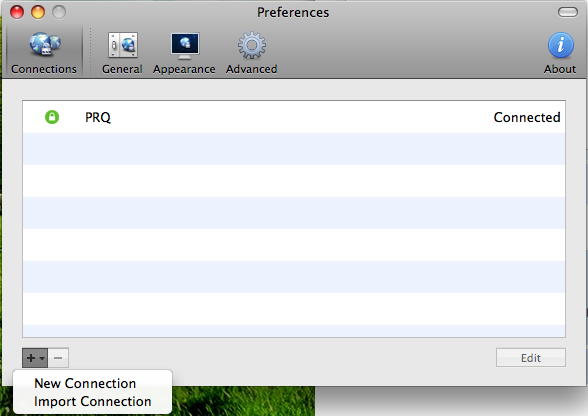Click the green lock status icon
This screenshot has width=588, height=416.
[x=52, y=117]
